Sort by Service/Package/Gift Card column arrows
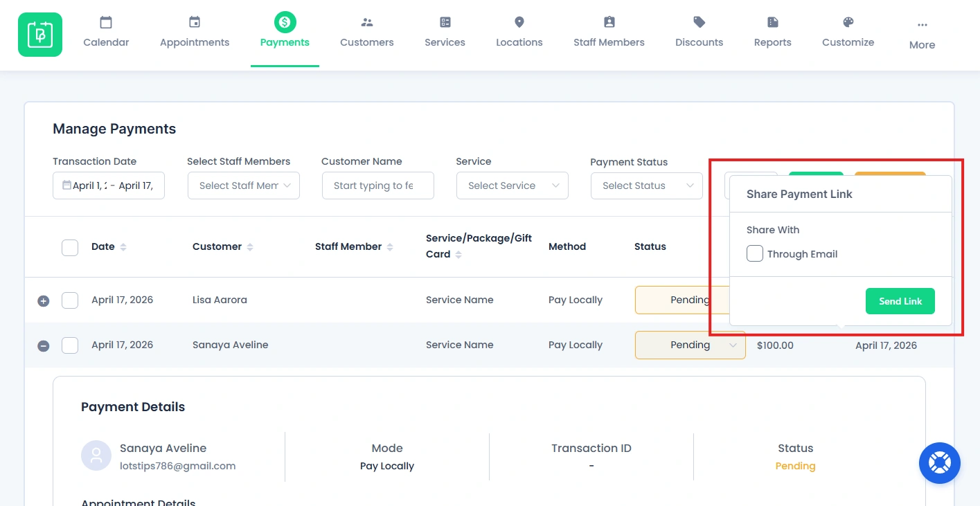Image resolution: width=980 pixels, height=506 pixels. pos(458,255)
